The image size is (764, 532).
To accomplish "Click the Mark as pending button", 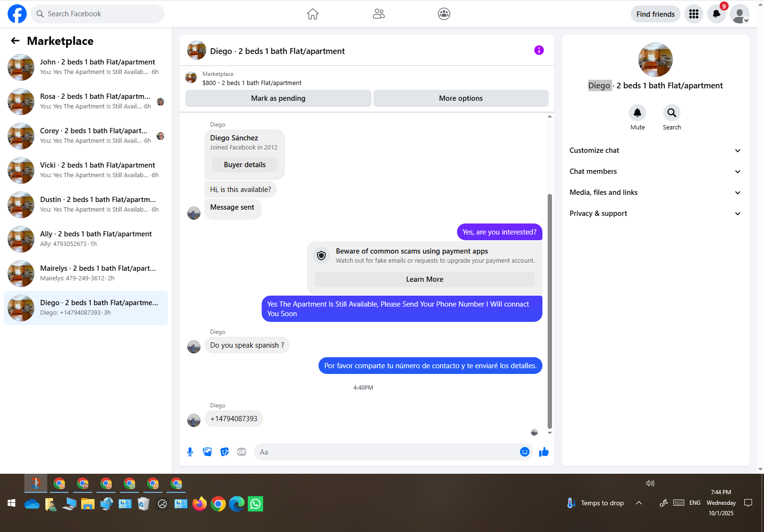I will point(278,98).
